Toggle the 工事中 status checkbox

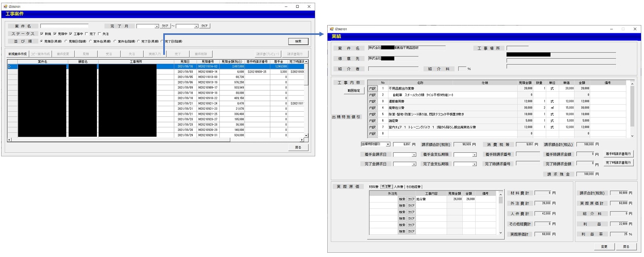pyautogui.click(x=71, y=34)
